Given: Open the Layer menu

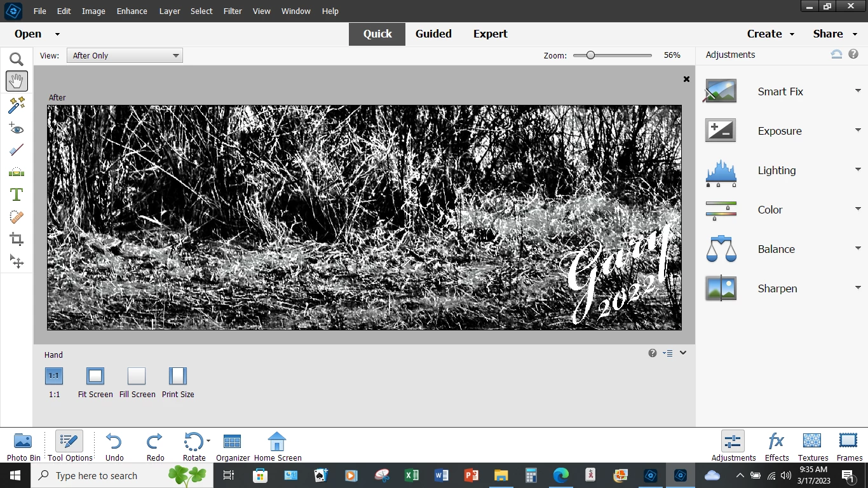Looking at the screenshot, I should tap(170, 11).
